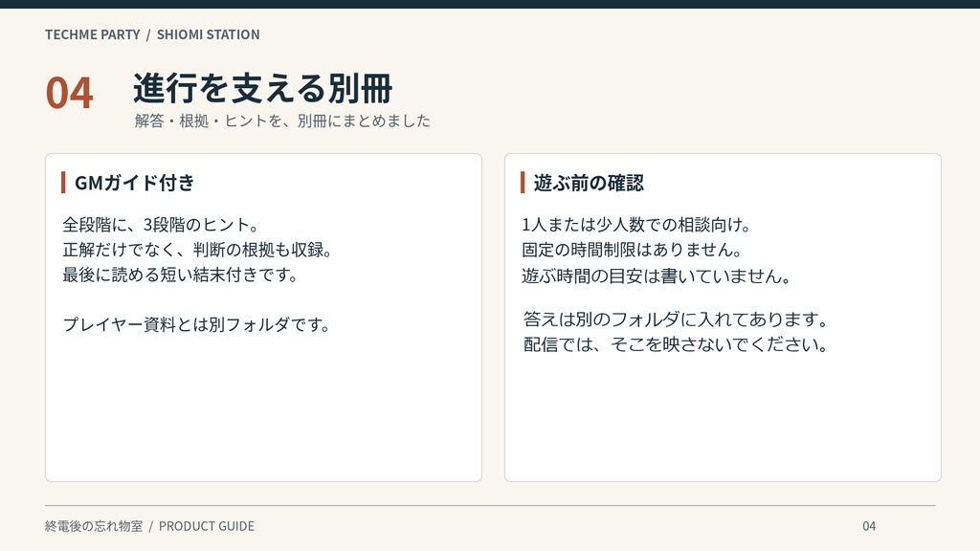Viewport: 980px width, 551px height.
Task: Click subtitle 解答・根拠・ヒントを、別冊にまとめました
Action: [282, 121]
